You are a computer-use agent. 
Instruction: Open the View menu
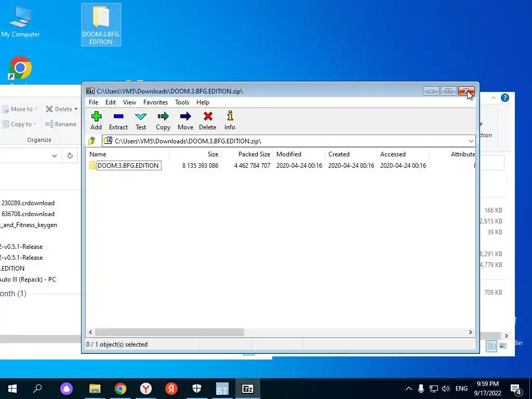coord(129,102)
